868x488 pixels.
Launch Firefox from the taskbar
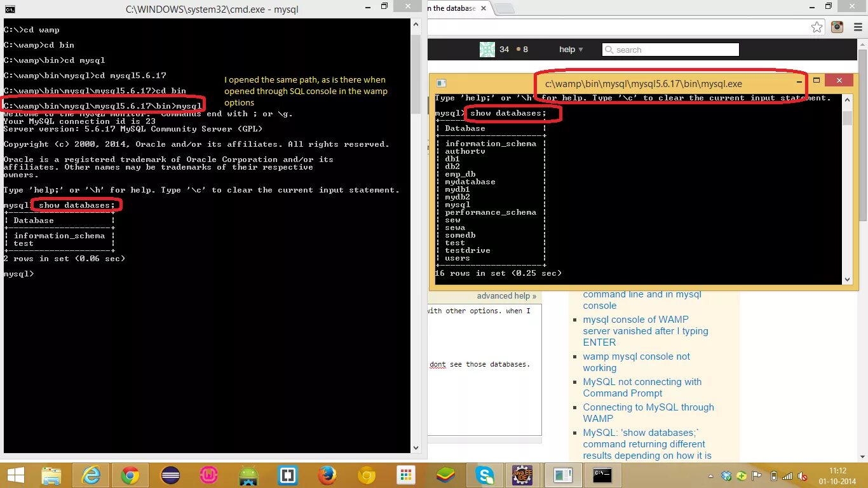pos(327,475)
